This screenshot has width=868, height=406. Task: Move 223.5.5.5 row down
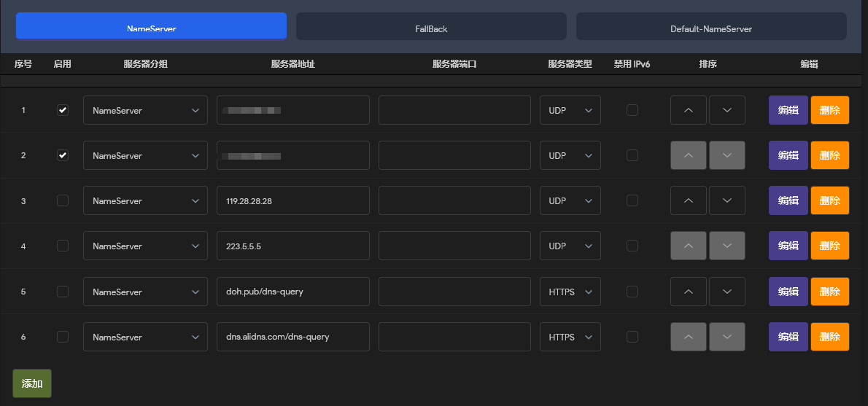726,246
